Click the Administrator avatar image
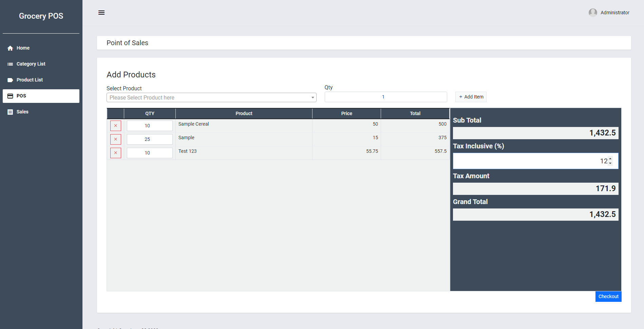The height and width of the screenshot is (329, 644). click(593, 13)
